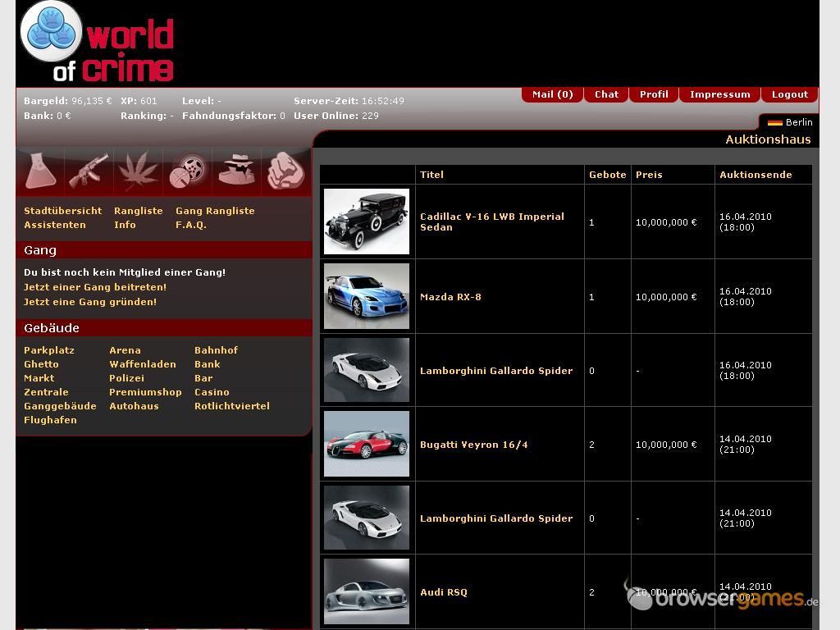Viewport: 840px width, 630px height.
Task: Click the Bugatti Veyron end date 14.04.2010
Action: point(745,439)
